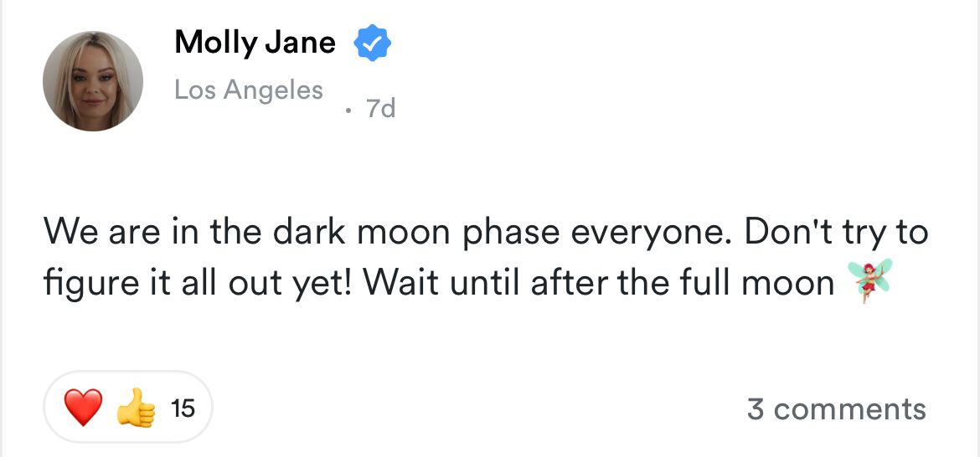This screenshot has width=980, height=457.
Task: Click the words "dark moon phase"
Action: [422, 232]
